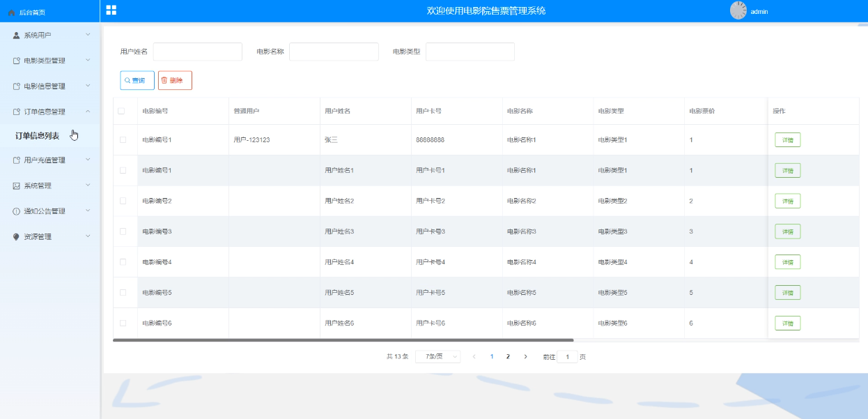The height and width of the screenshot is (419, 868).
Task: Click the 欢迎使用电影院售票管理系统 title
Action: pos(486,11)
